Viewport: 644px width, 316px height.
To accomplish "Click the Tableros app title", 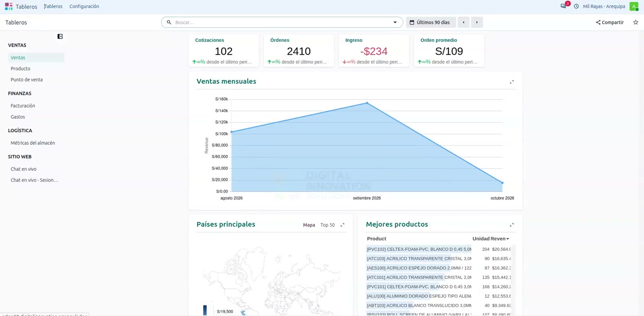I will [x=27, y=6].
